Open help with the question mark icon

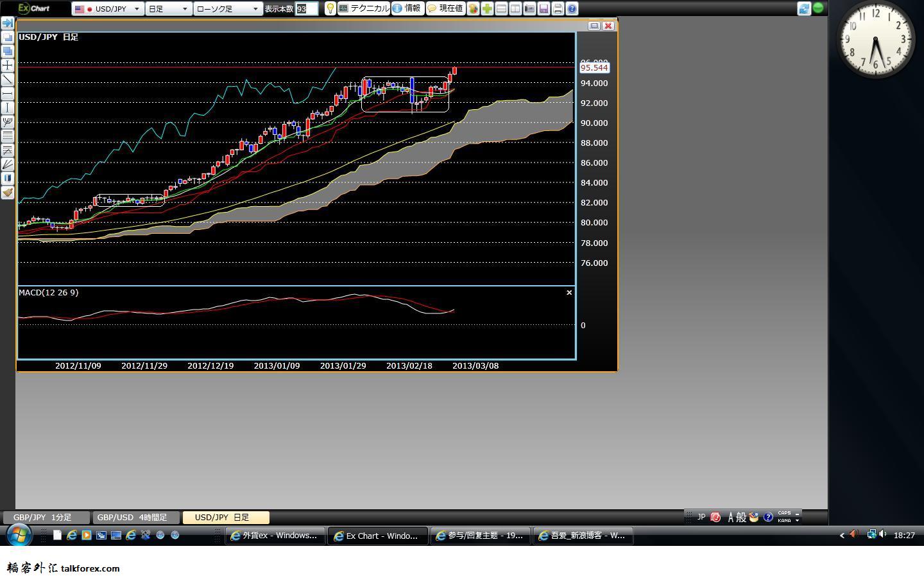point(572,9)
